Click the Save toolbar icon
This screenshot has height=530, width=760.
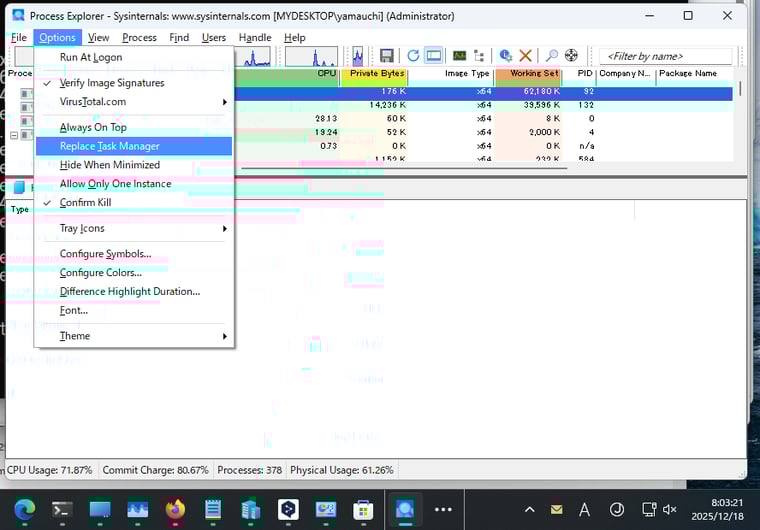pyautogui.click(x=387, y=56)
